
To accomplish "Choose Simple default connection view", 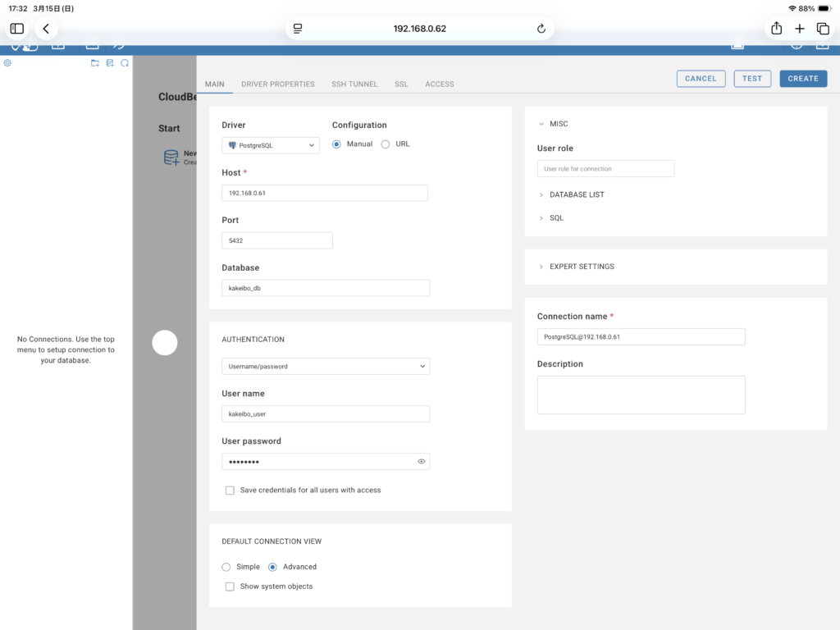I will point(226,567).
